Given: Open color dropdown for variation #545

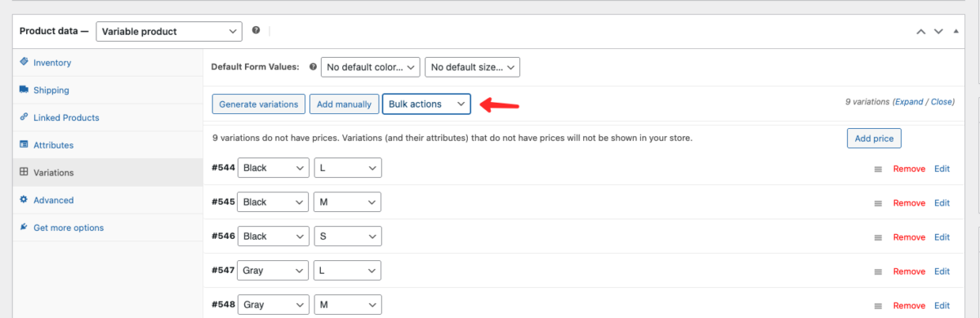Looking at the screenshot, I should click(x=274, y=202).
